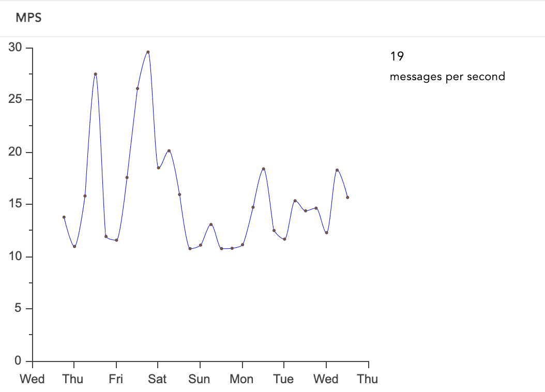Click the 15 label on the y-axis
Viewport: 545px width, 392px height.
point(16,204)
